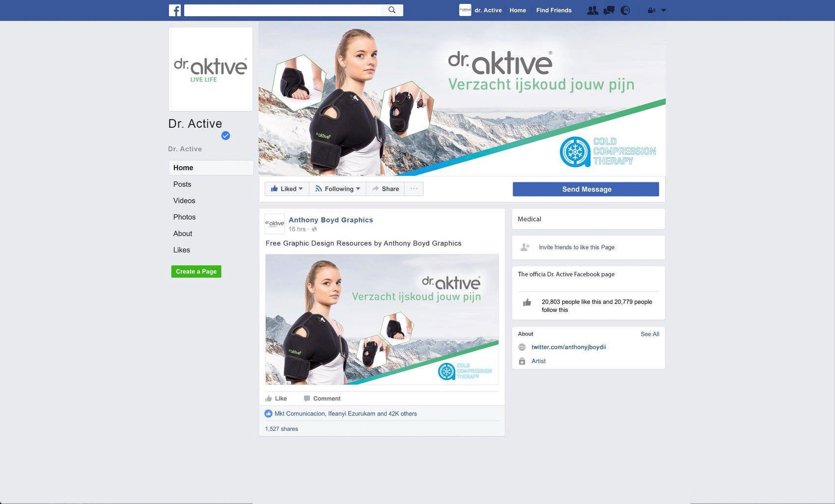Open the Following dropdown
This screenshot has height=504, width=835.
pyautogui.click(x=337, y=189)
